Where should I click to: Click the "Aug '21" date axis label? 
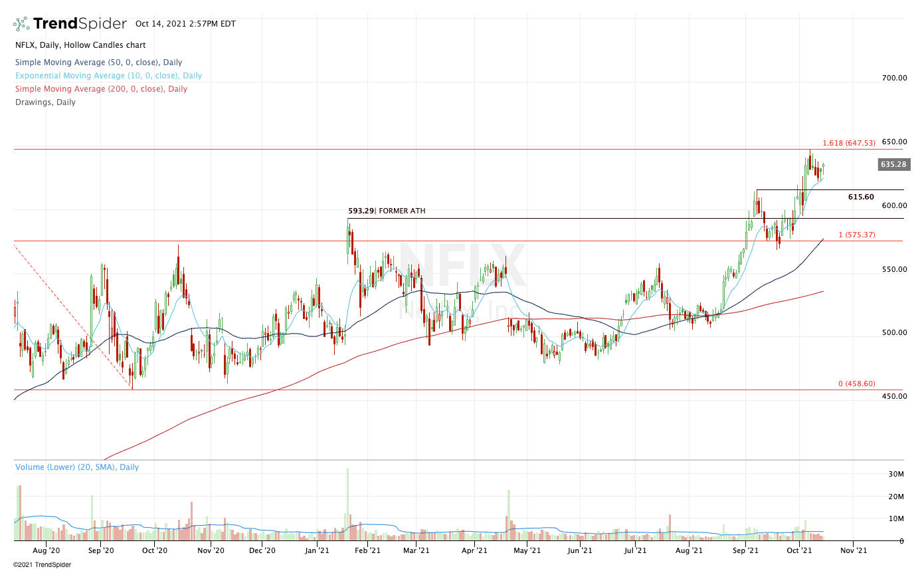click(690, 550)
